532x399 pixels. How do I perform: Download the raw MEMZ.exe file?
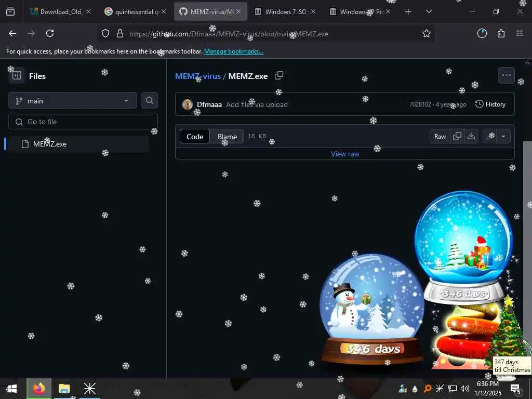[x=471, y=136]
